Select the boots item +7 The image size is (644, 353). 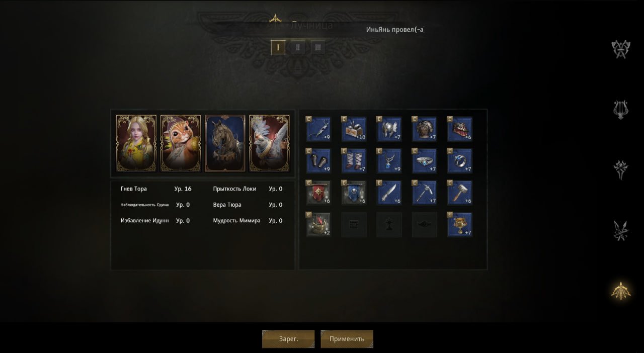(354, 161)
